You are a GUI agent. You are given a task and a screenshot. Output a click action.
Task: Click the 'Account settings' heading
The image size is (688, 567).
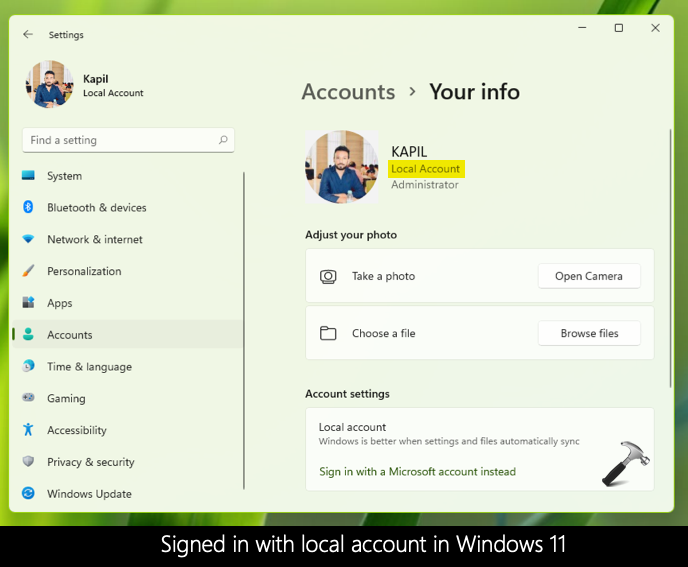click(x=348, y=394)
